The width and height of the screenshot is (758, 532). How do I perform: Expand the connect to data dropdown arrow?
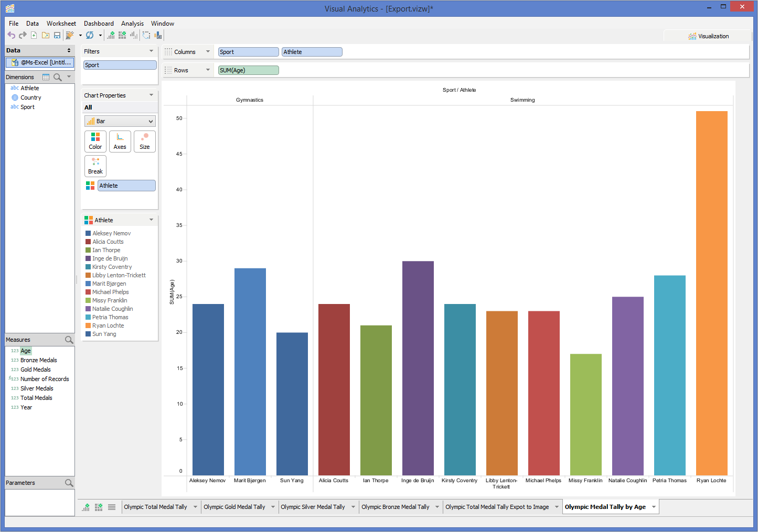pyautogui.click(x=80, y=36)
